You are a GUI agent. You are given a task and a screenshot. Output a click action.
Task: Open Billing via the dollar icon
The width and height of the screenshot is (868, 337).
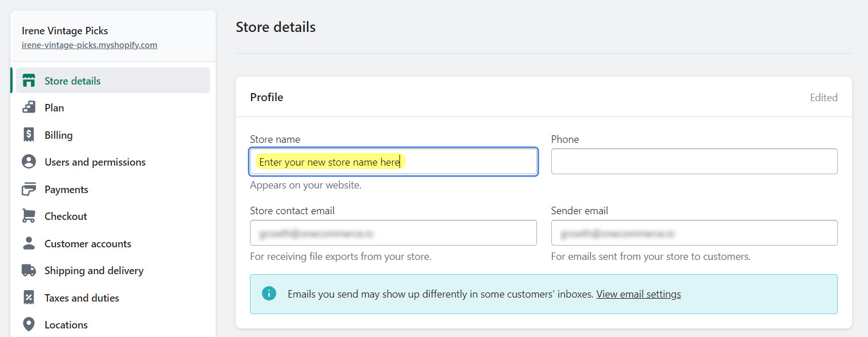(x=28, y=134)
